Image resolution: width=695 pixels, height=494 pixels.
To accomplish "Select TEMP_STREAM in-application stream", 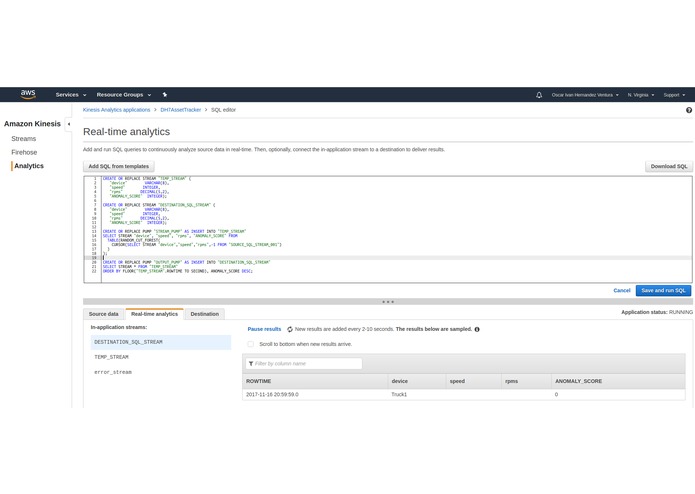I will point(111,357).
